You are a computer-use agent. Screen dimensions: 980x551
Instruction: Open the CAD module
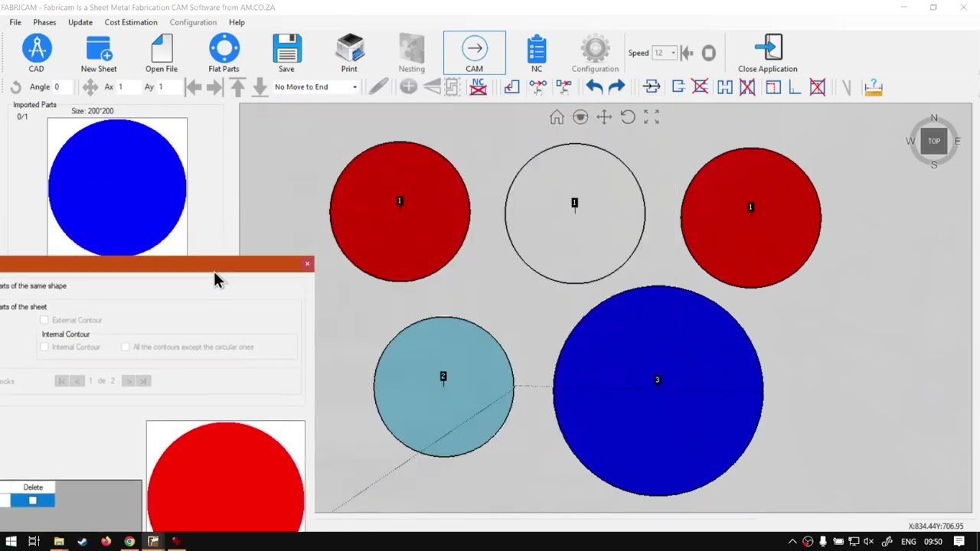point(36,54)
